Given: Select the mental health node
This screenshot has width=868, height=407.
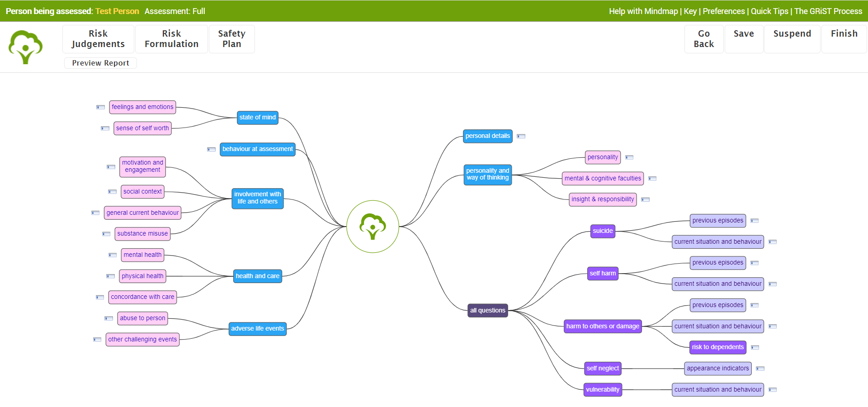Looking at the screenshot, I should pyautogui.click(x=142, y=255).
